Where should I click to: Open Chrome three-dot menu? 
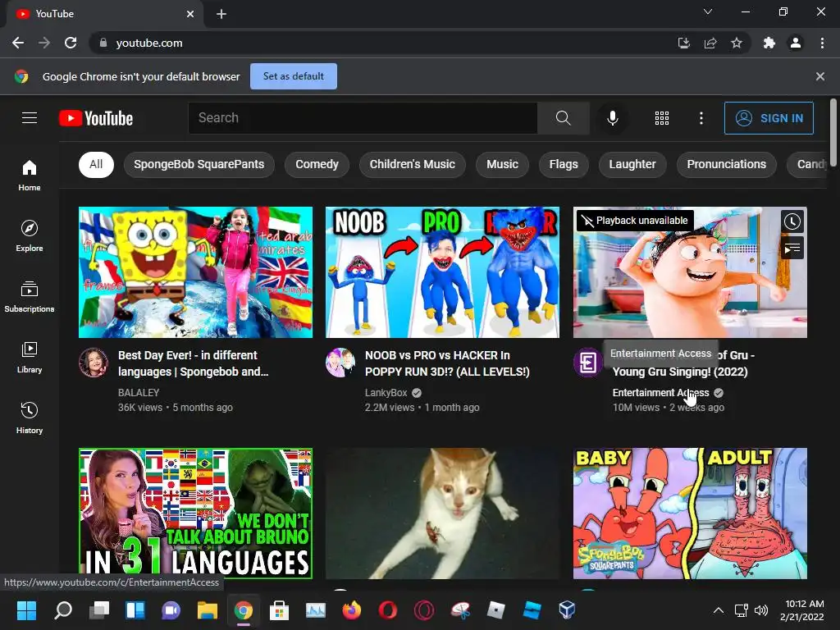click(x=822, y=43)
